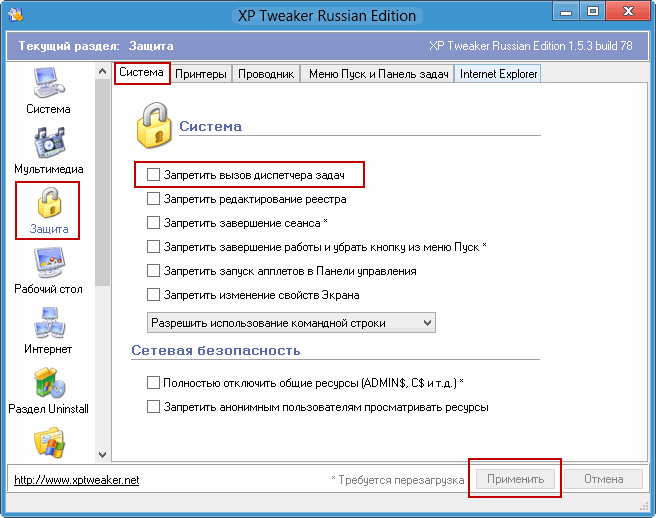Image resolution: width=656 pixels, height=518 pixels.
Task: Click the Отмена button
Action: pos(603,479)
